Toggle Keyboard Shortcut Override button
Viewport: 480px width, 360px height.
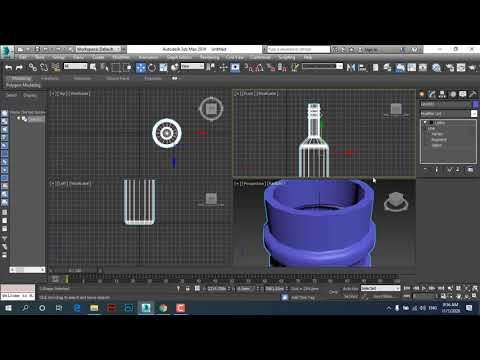(x=235, y=68)
